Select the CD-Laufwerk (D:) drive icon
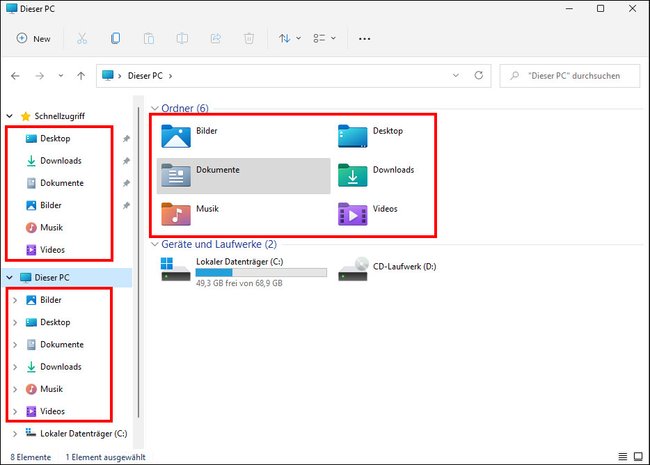650x465 pixels. [x=353, y=269]
